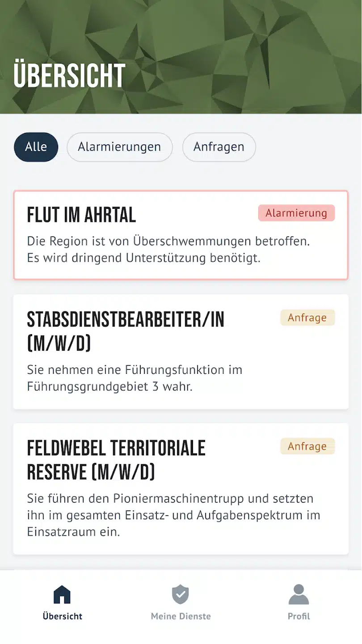Tap the red Alarmierung badge

pos(296,213)
